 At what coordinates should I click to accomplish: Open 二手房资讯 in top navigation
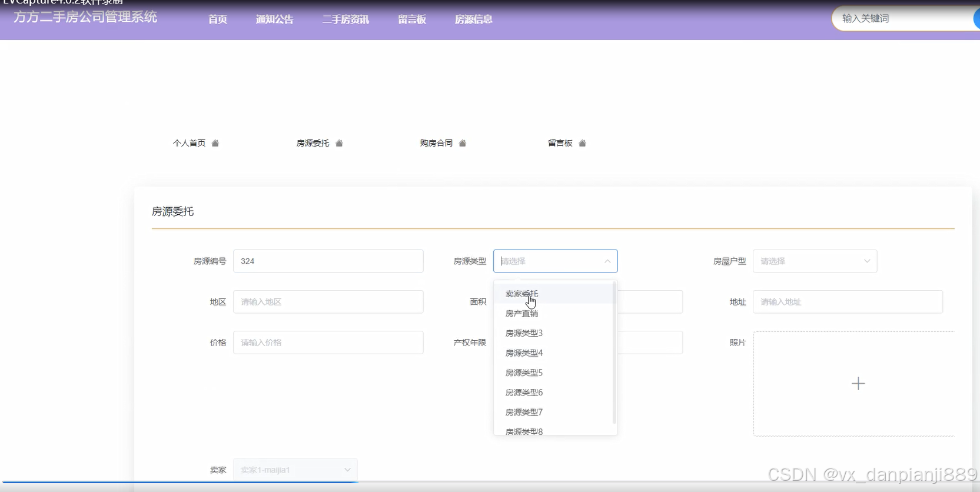click(x=346, y=19)
